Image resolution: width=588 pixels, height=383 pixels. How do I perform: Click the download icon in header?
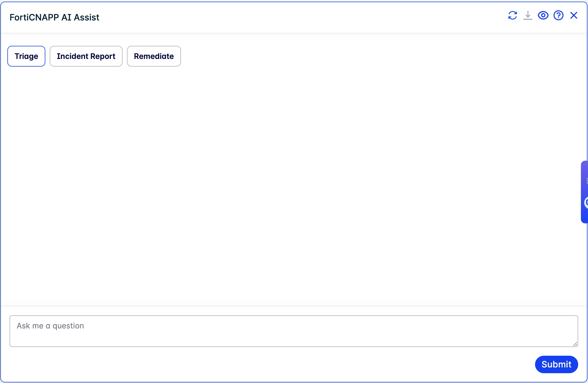pyautogui.click(x=528, y=16)
